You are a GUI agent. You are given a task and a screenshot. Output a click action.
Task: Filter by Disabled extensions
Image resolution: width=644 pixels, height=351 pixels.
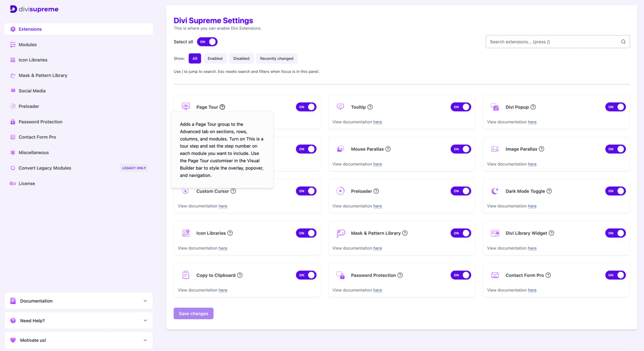click(241, 58)
